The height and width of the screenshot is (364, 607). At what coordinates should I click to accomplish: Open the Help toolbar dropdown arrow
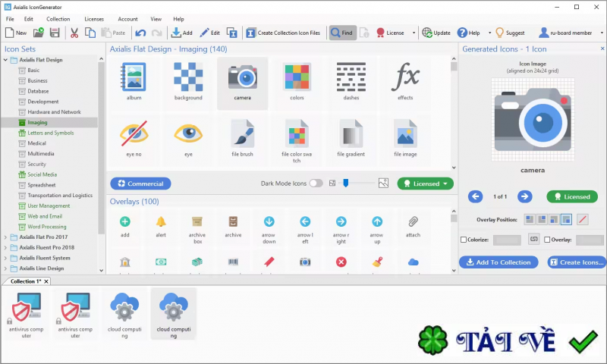click(x=489, y=33)
